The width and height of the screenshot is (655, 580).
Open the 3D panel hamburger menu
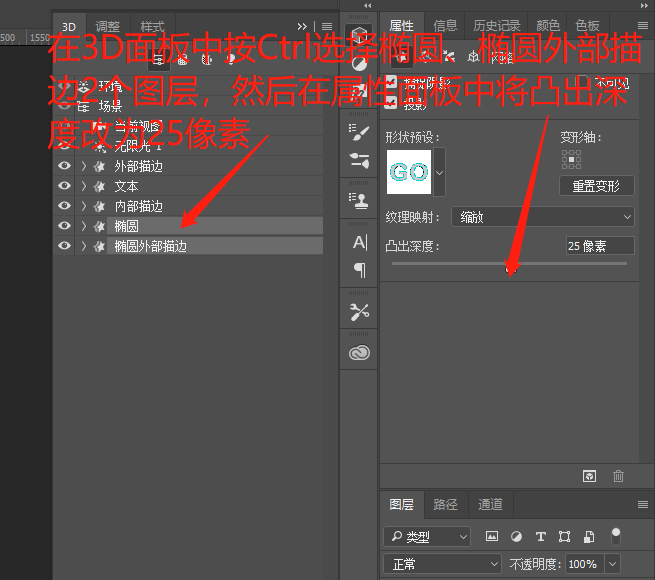(x=327, y=26)
